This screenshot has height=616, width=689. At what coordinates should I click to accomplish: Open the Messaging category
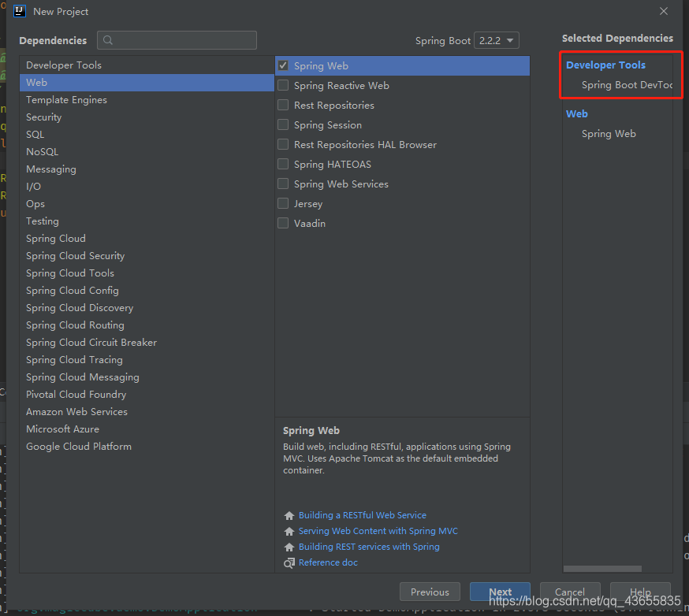(147, 169)
